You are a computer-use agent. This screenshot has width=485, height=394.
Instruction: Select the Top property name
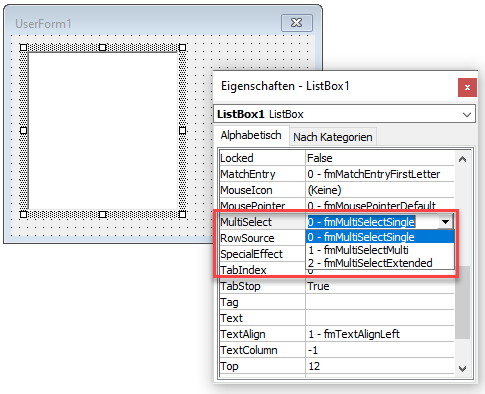(x=229, y=366)
